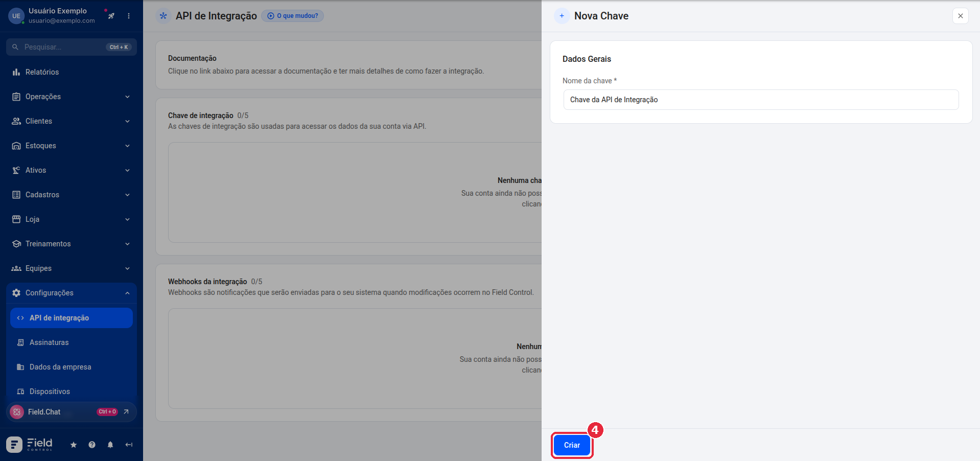Click the Ctrl+O badge on Field.Chat
Image resolution: width=980 pixels, height=461 pixels.
click(x=107, y=412)
